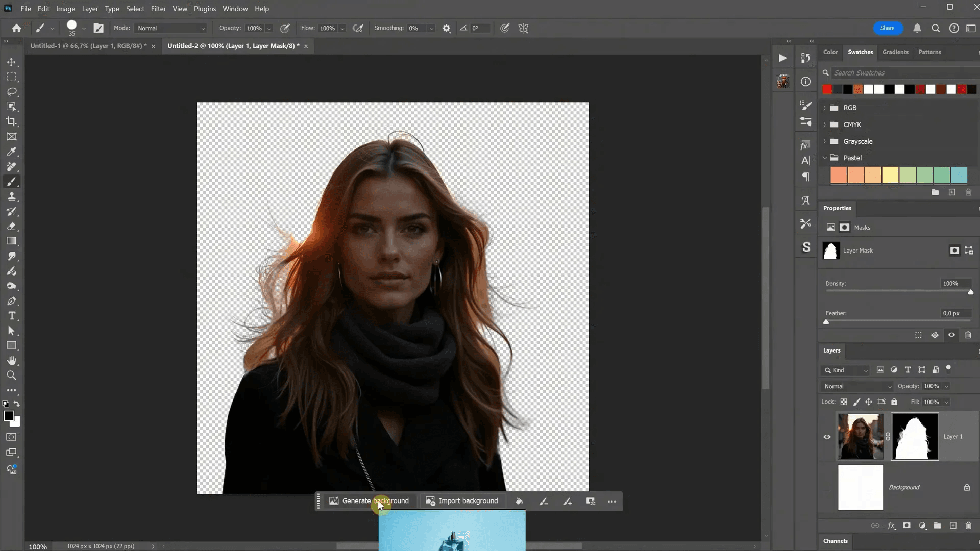Viewport: 980px width, 551px height.
Task: Delete the layer with trash icon
Action: pyautogui.click(x=968, y=525)
